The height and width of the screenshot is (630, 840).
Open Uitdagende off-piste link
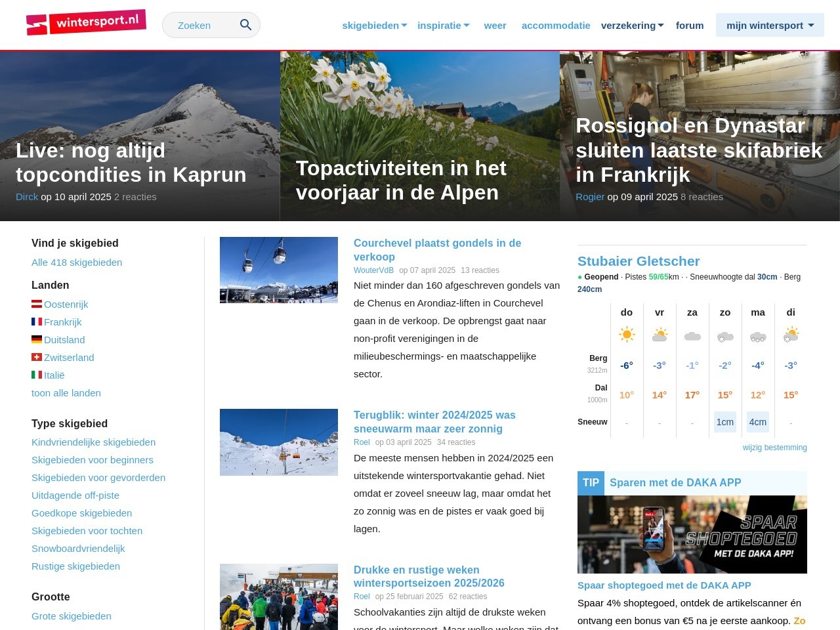pos(75,495)
